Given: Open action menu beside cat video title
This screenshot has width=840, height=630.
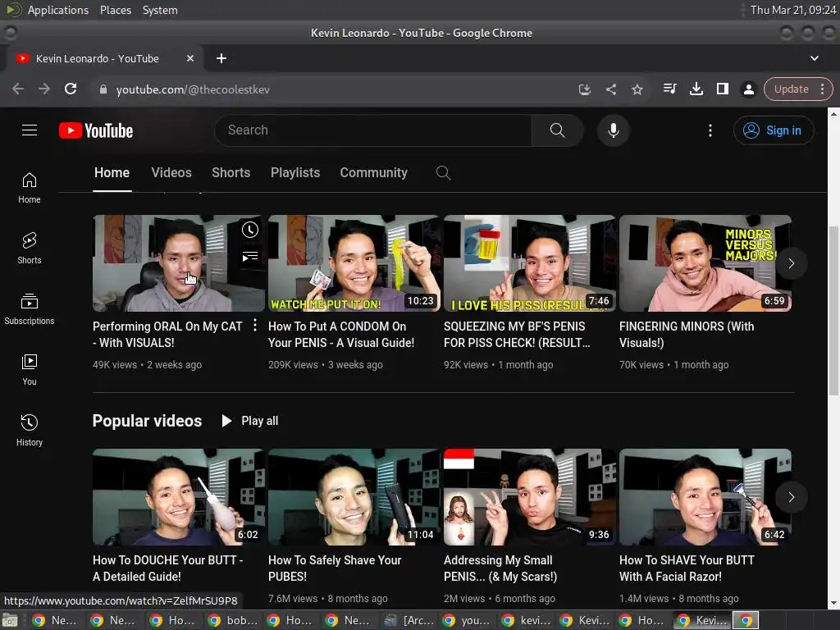Looking at the screenshot, I should [255, 325].
